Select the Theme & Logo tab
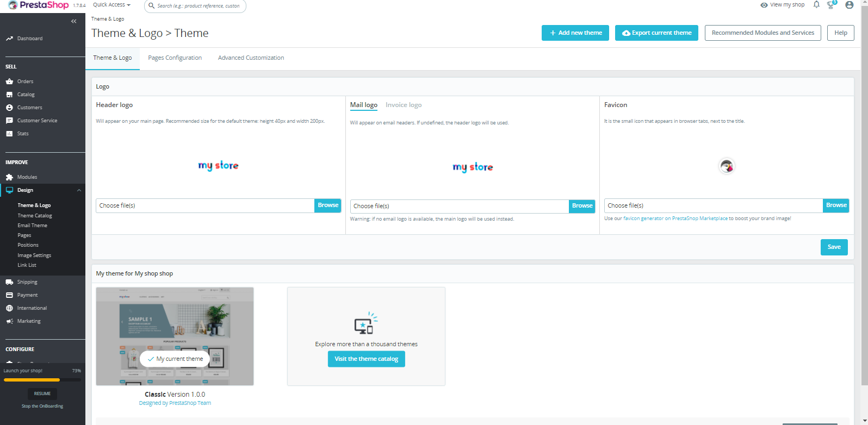 (113, 58)
